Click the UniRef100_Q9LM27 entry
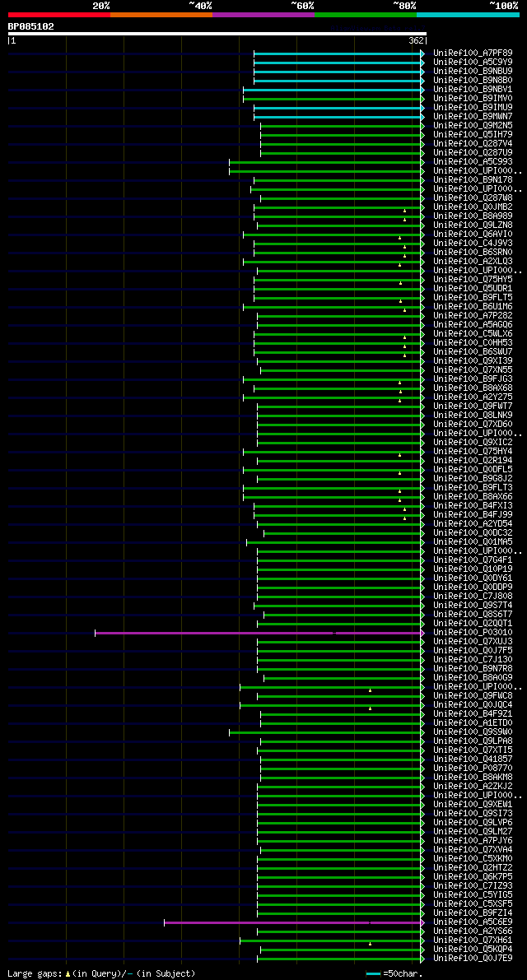 473,832
